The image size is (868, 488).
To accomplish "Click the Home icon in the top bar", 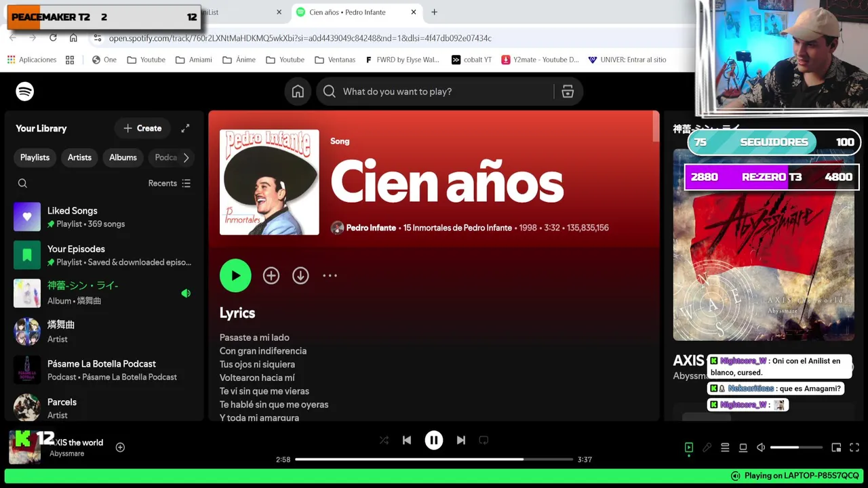I will 298,91.
